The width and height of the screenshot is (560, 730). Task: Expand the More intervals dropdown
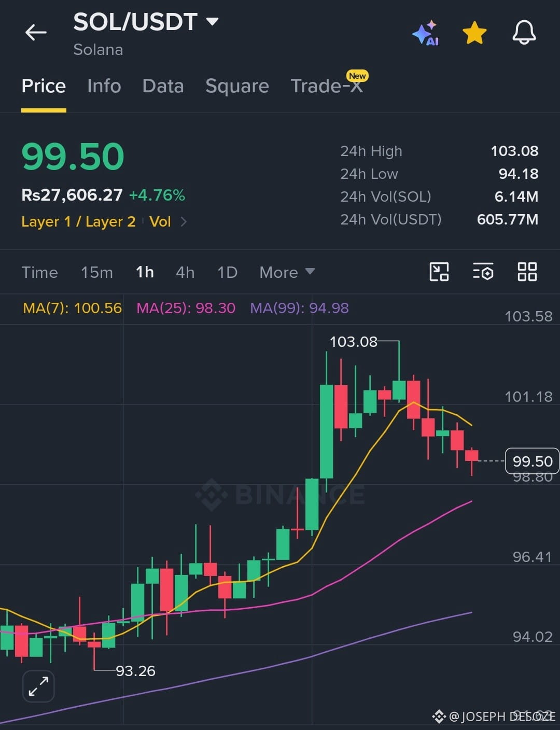[287, 272]
